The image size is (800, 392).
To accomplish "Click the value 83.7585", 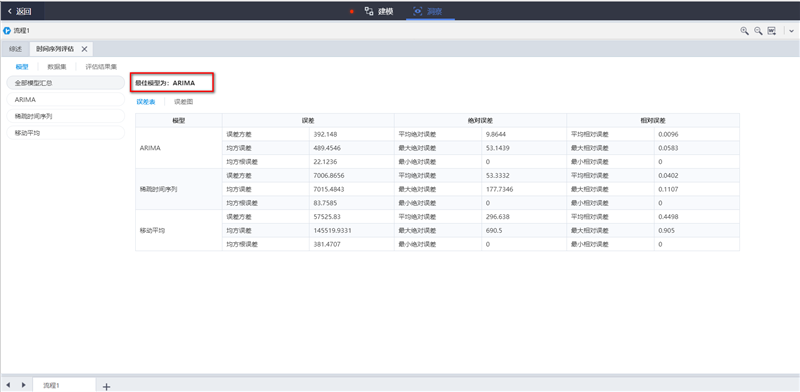I will click(326, 203).
